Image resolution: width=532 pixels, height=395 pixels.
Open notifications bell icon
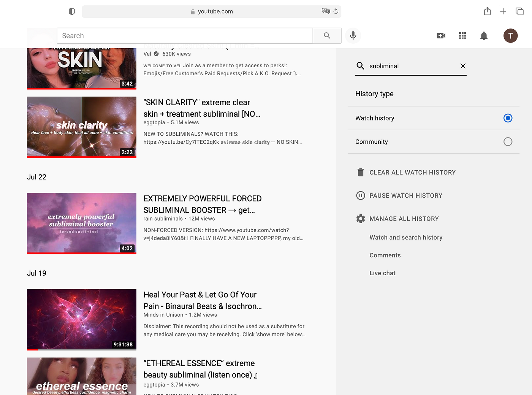click(484, 35)
